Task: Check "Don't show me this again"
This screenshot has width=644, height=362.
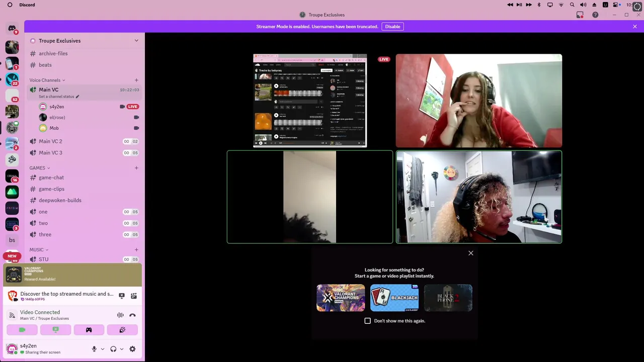Action: [367, 321]
